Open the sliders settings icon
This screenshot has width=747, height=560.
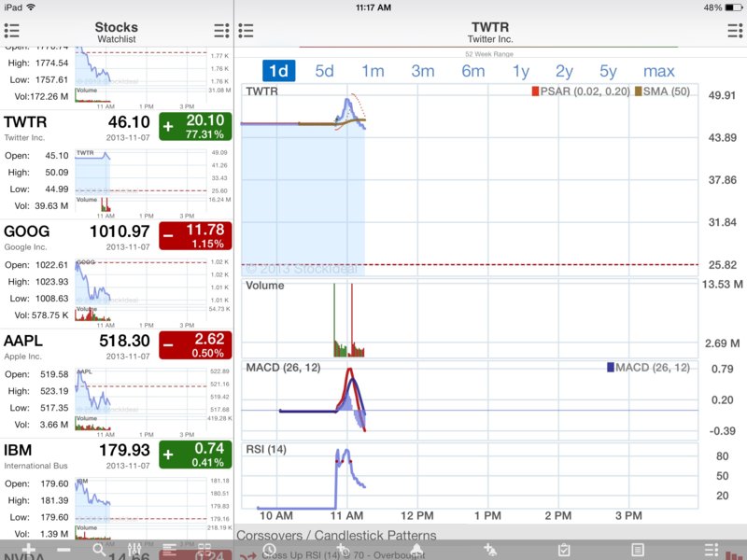click(x=134, y=551)
